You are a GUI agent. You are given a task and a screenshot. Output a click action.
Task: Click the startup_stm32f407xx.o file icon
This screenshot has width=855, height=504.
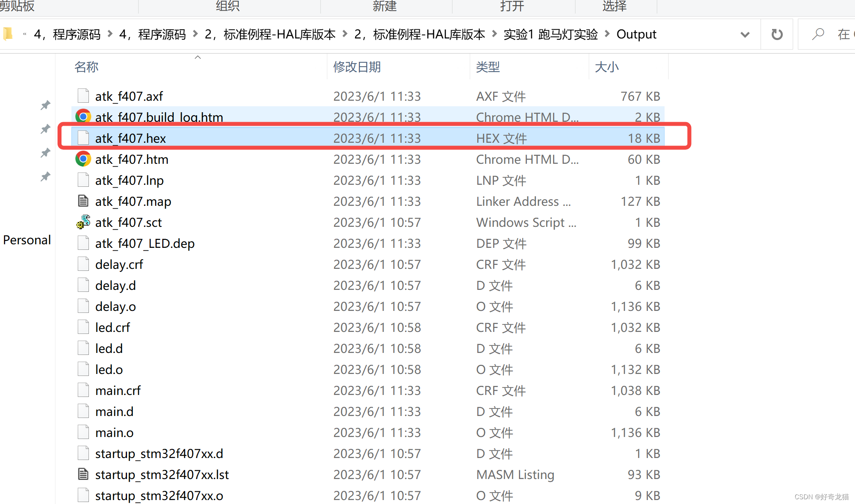83,495
